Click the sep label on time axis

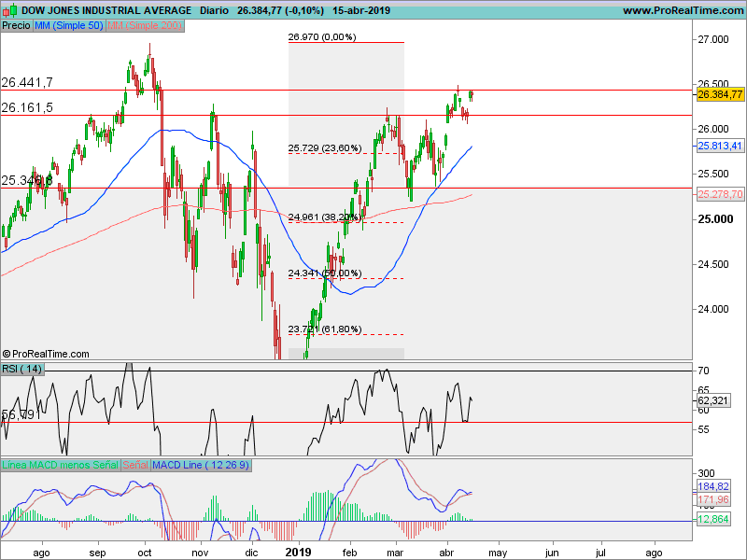[x=98, y=553]
